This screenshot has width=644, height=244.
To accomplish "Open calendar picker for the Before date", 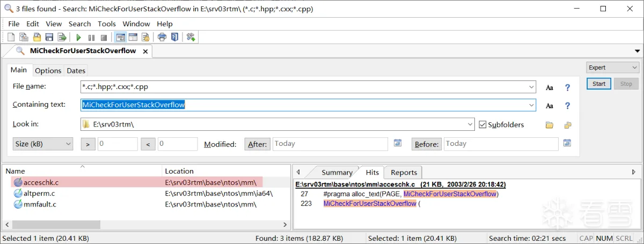I will pos(567,143).
